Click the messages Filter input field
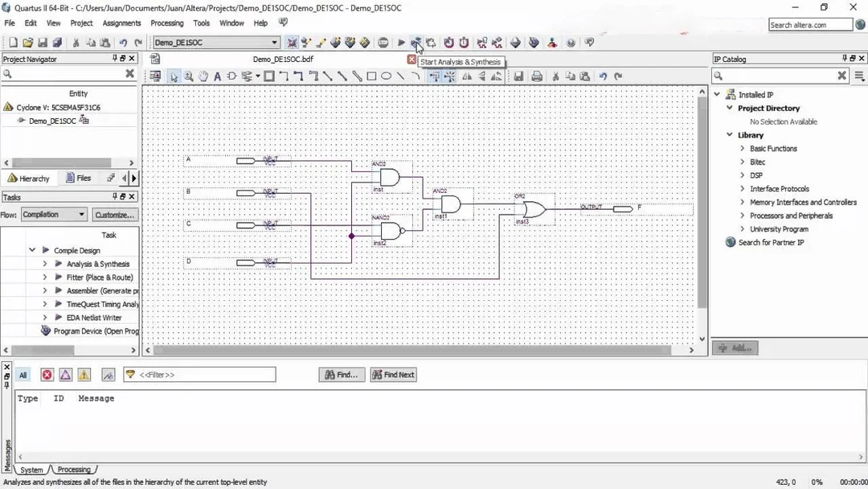The image size is (868, 489). coord(199,375)
